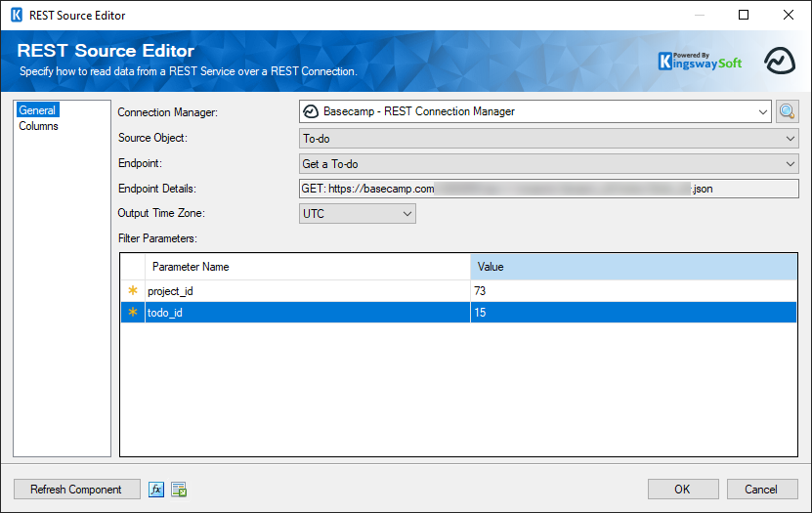Click the connection manager search magnifier icon
Screen dimensions: 812x513
787,111
